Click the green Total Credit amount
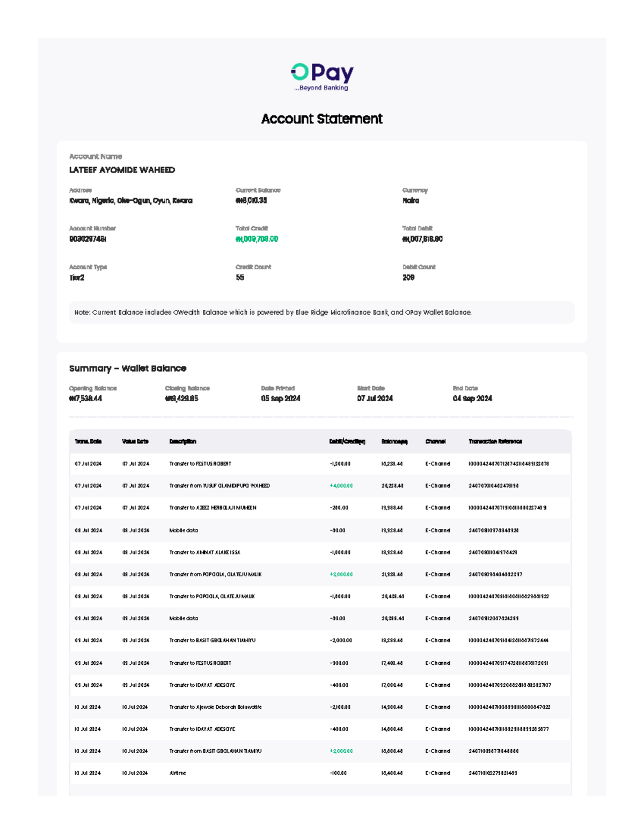 coord(257,239)
